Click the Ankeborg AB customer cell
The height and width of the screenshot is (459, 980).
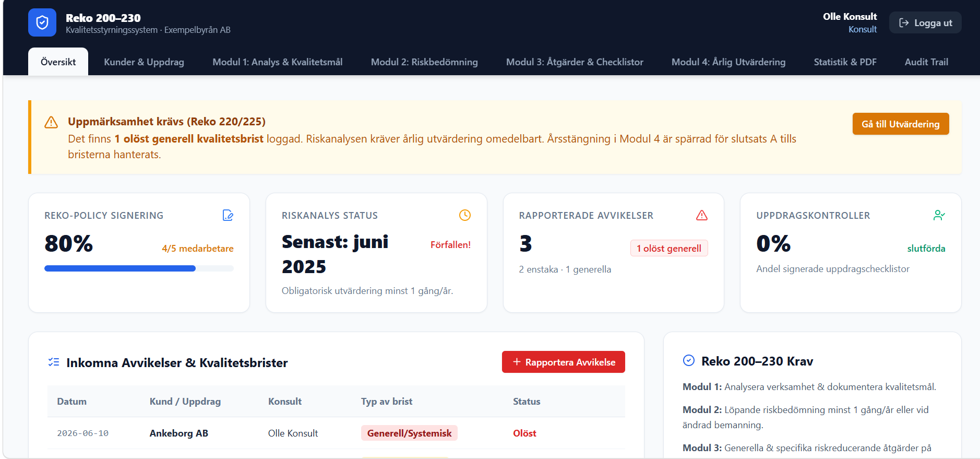tap(179, 433)
